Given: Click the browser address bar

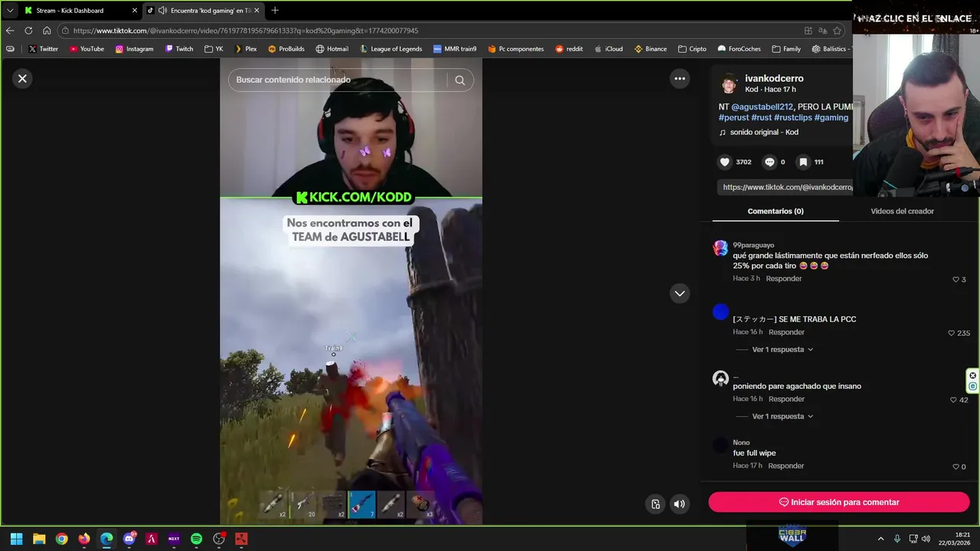Looking at the screenshot, I should point(429,31).
